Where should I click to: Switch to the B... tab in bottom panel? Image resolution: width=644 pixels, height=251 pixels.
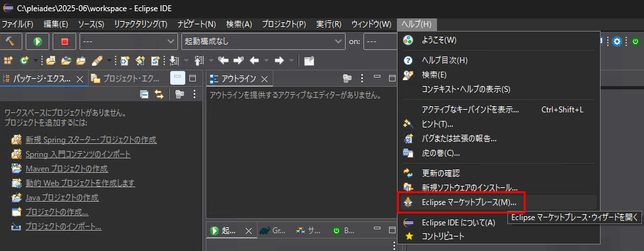click(x=344, y=231)
